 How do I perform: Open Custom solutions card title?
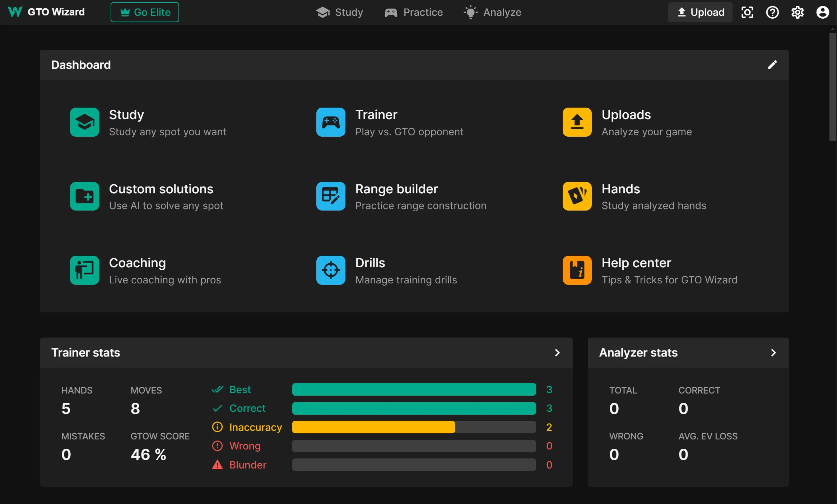click(x=161, y=189)
